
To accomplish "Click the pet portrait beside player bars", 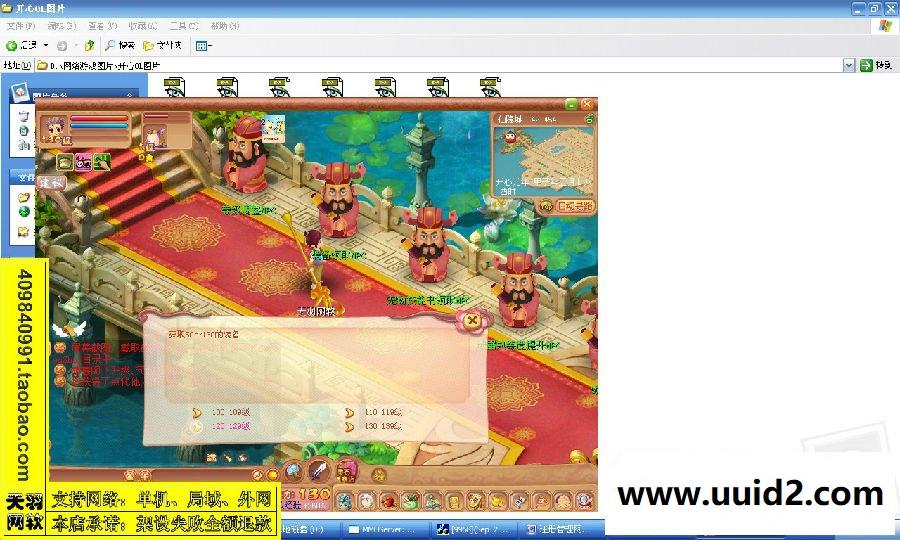I will click(155, 137).
